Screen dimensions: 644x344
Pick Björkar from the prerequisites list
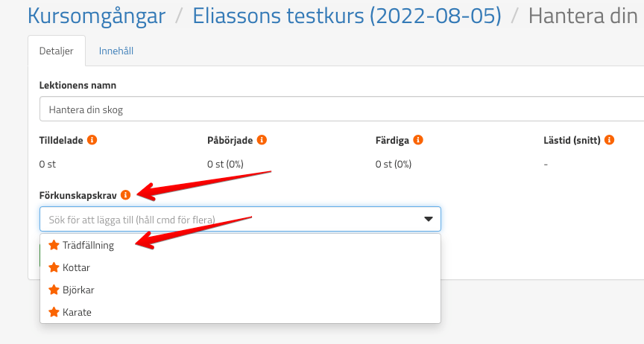78,290
